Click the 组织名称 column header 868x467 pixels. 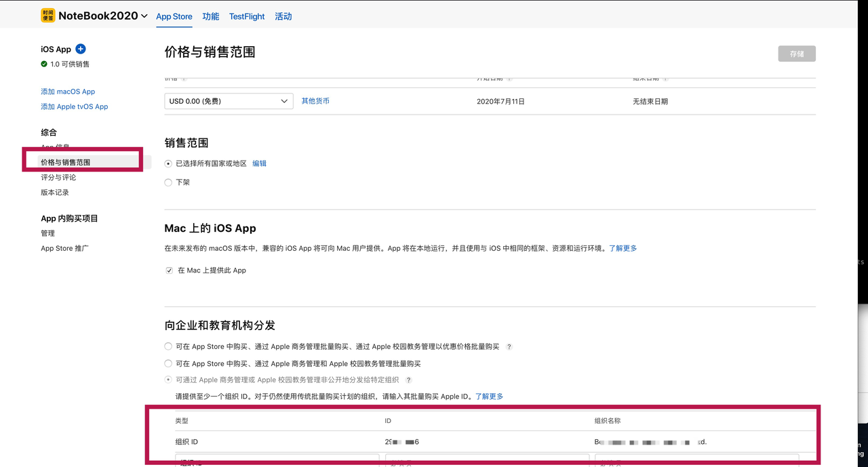[608, 421]
